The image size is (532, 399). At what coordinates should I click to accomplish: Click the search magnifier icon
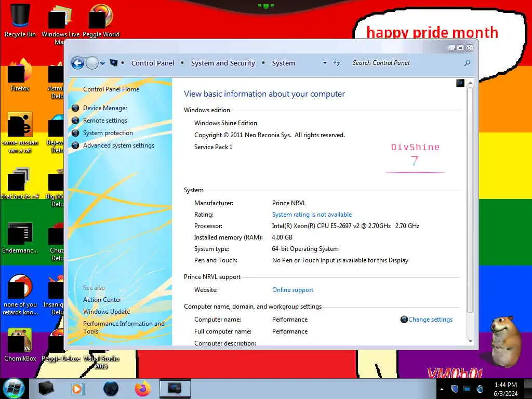pos(467,63)
